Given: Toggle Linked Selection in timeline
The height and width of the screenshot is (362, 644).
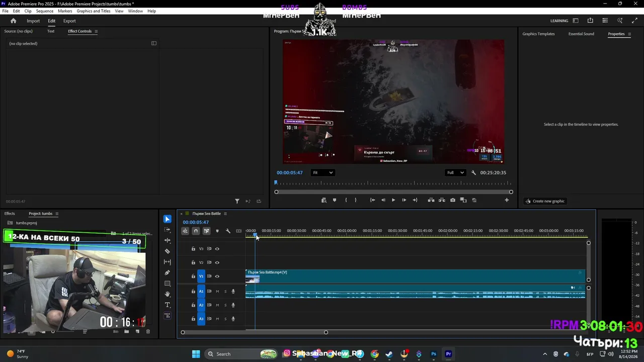Looking at the screenshot, I should [206, 231].
